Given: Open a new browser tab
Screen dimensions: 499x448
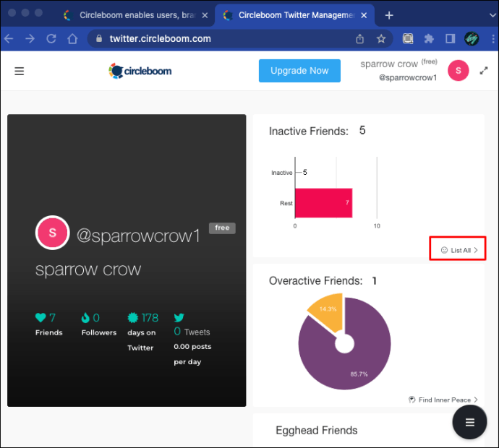Looking at the screenshot, I should click(389, 15).
